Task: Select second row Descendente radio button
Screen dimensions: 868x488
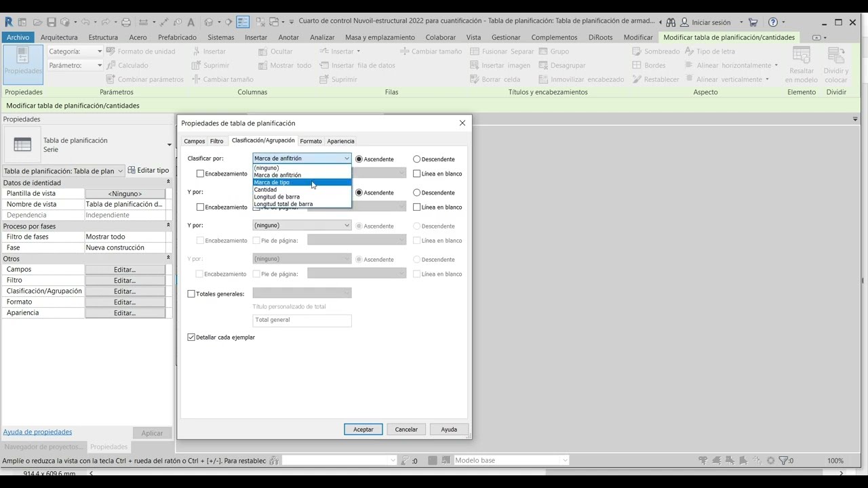Action: (x=417, y=192)
